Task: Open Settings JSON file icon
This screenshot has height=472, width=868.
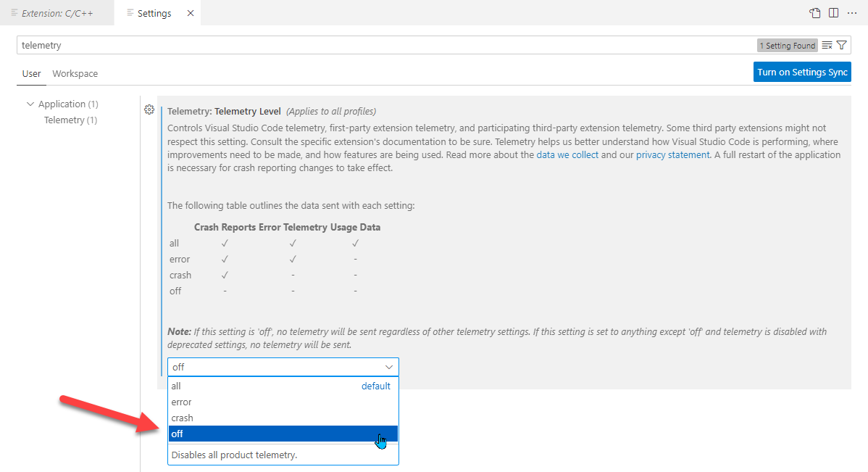Action: pos(815,13)
